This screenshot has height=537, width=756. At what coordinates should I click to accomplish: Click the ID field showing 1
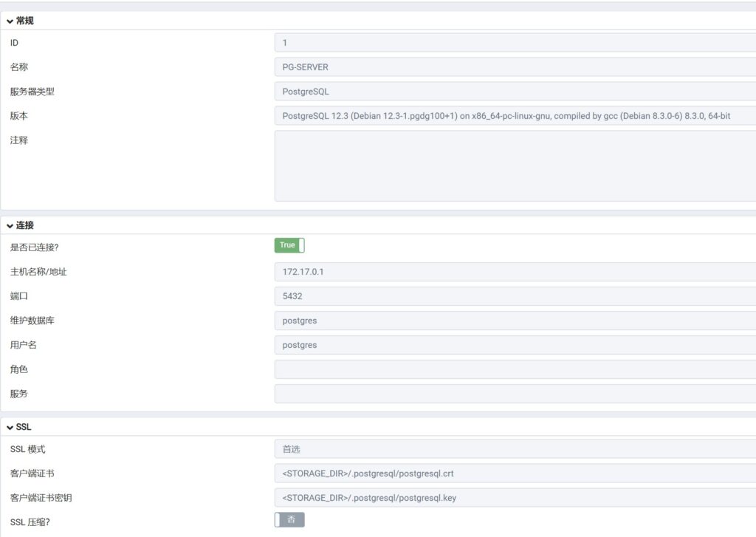coord(515,42)
